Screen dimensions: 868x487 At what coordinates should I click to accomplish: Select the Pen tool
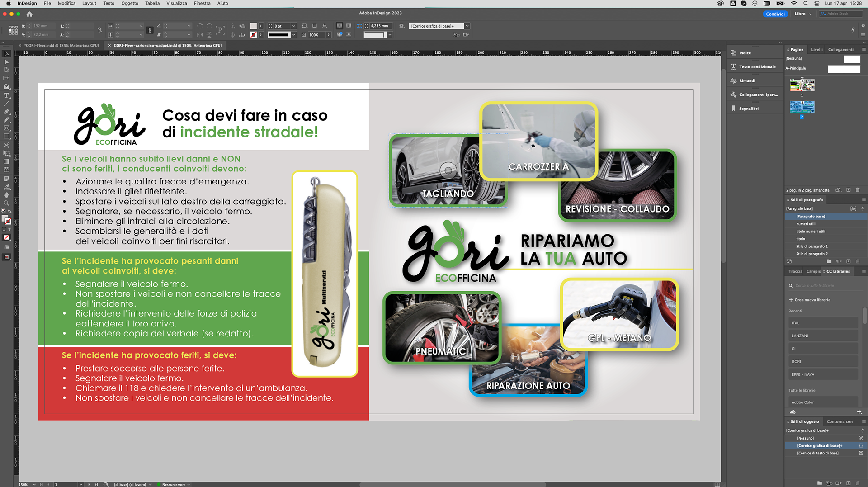6,112
